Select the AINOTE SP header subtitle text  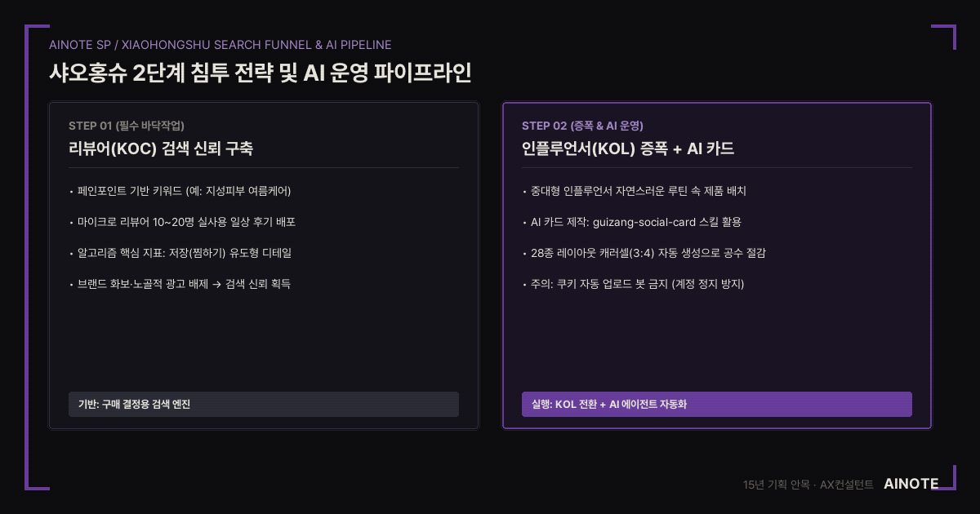[220, 44]
